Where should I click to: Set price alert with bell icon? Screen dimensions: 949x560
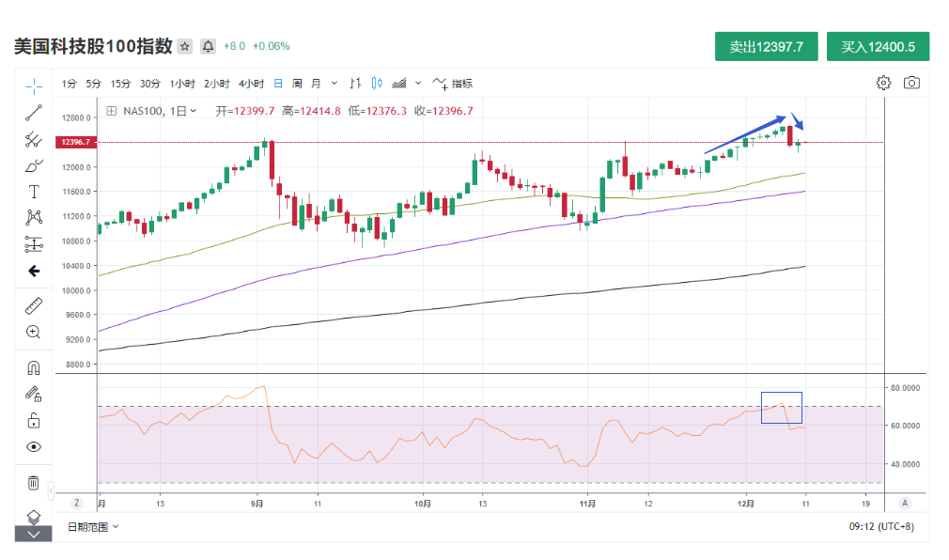[x=208, y=46]
